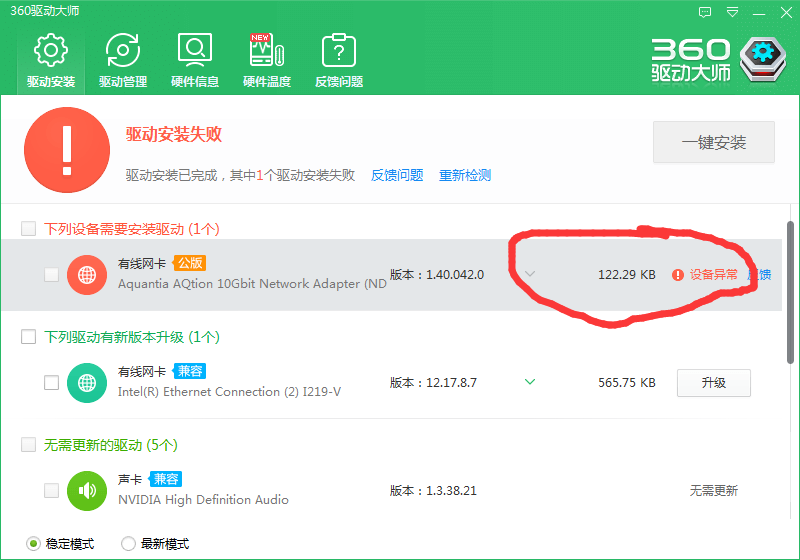
Task: Open the 驱动安装 gear icon tab
Action: click(51, 60)
